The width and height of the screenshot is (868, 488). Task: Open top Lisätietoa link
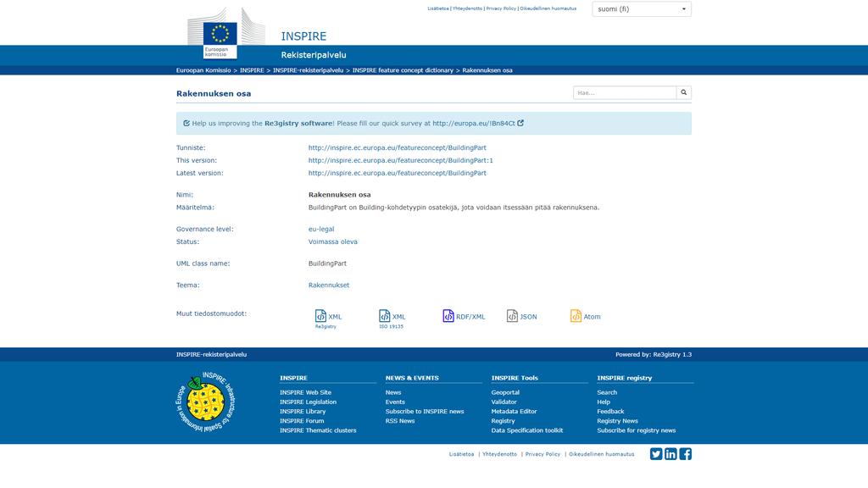pos(438,8)
